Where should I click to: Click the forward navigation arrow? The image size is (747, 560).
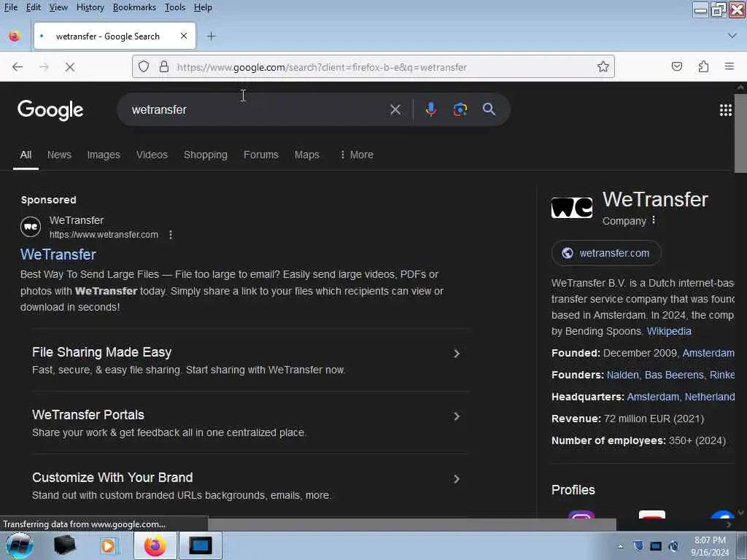(44, 67)
